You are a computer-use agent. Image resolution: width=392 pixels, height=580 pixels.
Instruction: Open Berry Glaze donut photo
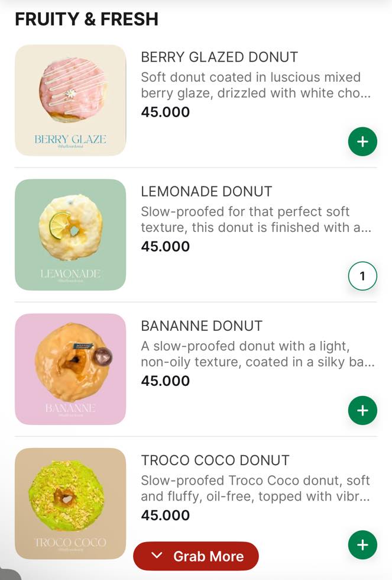(70, 100)
